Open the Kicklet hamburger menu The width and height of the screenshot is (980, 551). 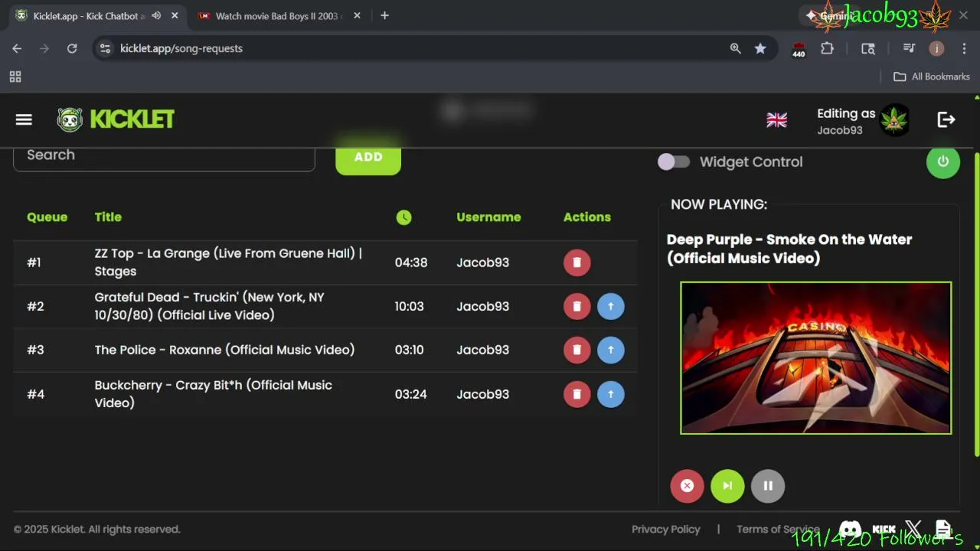(x=24, y=119)
